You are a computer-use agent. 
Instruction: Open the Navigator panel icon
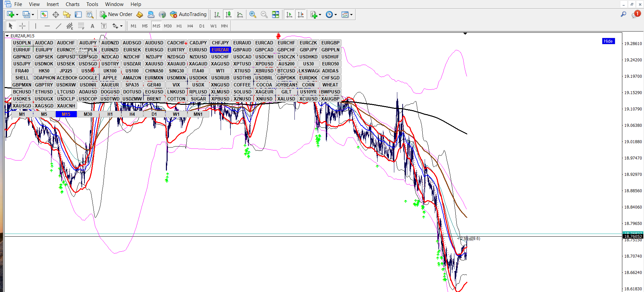click(x=67, y=14)
